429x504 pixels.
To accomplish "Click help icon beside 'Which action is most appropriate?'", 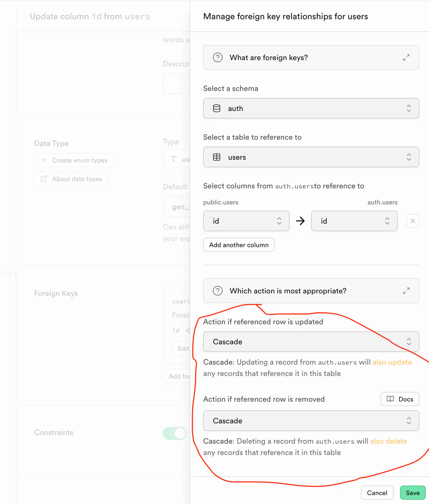I will point(217,291).
